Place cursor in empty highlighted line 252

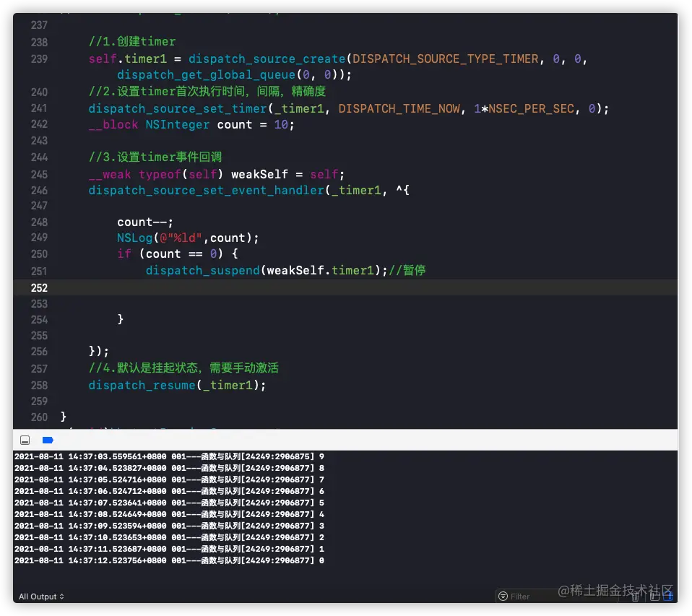(x=345, y=287)
